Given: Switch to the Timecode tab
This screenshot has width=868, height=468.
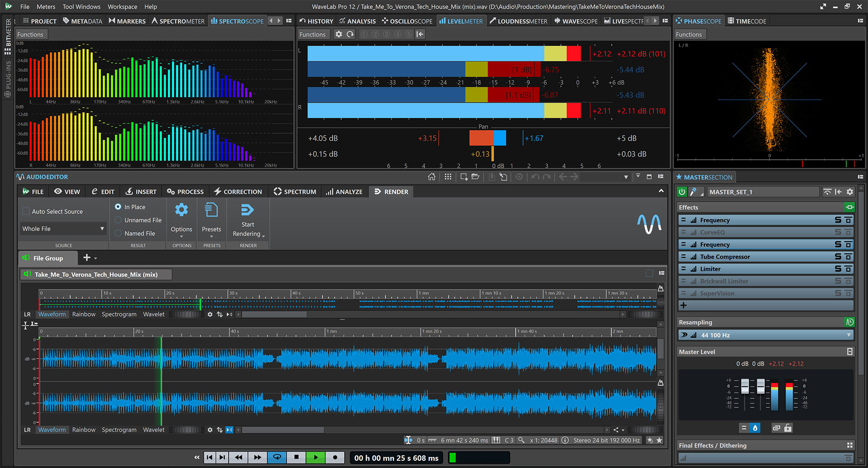Looking at the screenshot, I should [x=746, y=21].
